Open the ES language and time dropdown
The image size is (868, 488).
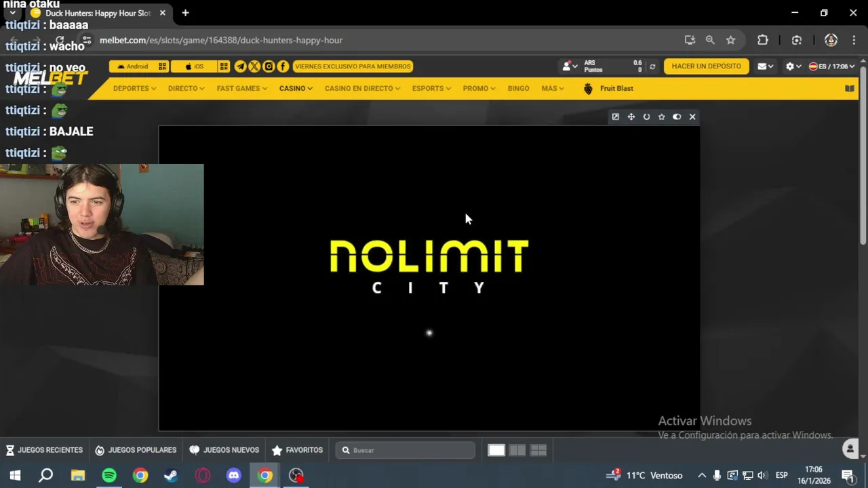[831, 66]
